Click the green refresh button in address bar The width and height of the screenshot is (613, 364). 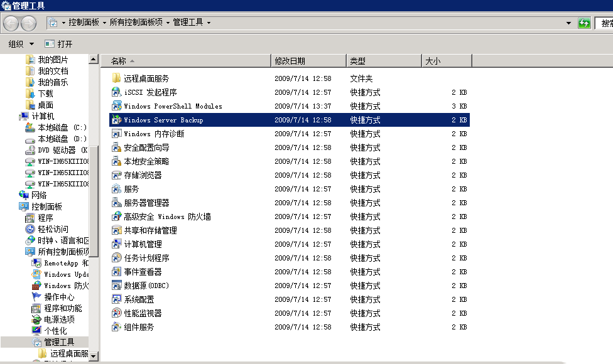[x=585, y=23]
